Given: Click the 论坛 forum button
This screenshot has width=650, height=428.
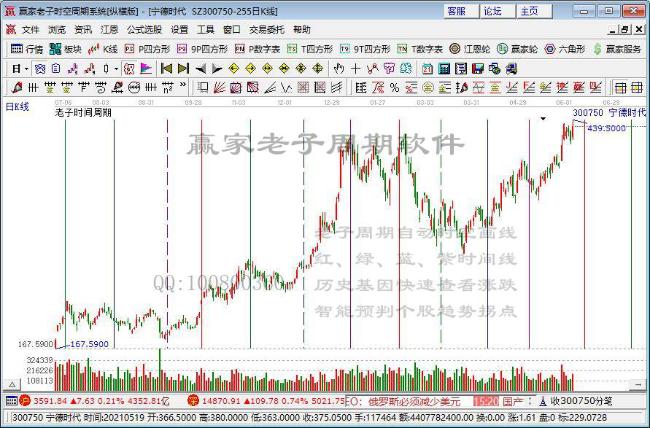Looking at the screenshot, I should tap(492, 10).
